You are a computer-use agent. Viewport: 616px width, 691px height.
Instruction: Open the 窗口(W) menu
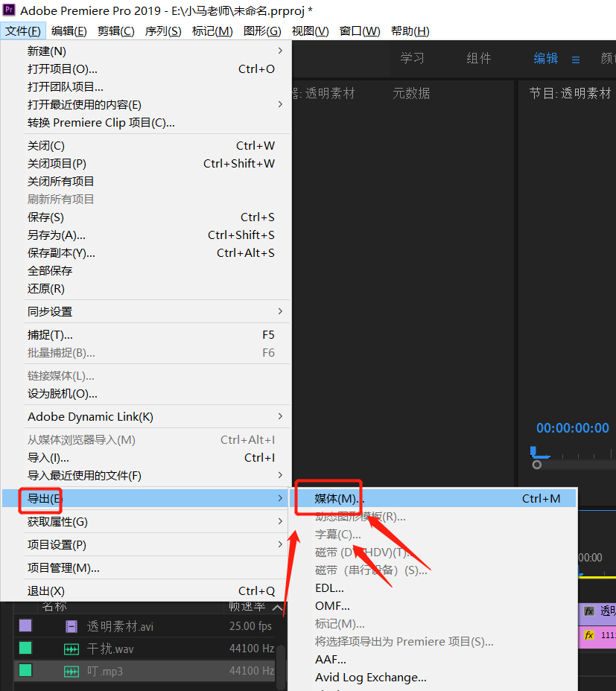pyautogui.click(x=359, y=31)
